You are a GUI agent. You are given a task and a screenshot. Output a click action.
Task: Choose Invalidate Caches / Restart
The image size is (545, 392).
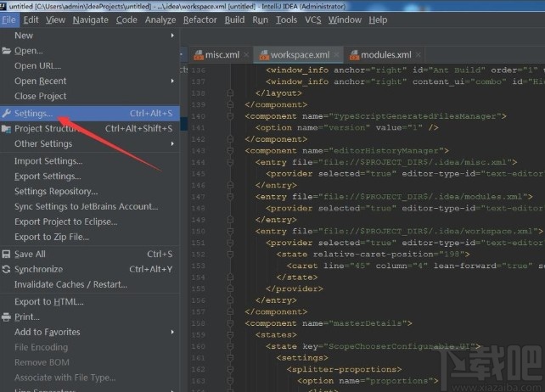click(70, 285)
